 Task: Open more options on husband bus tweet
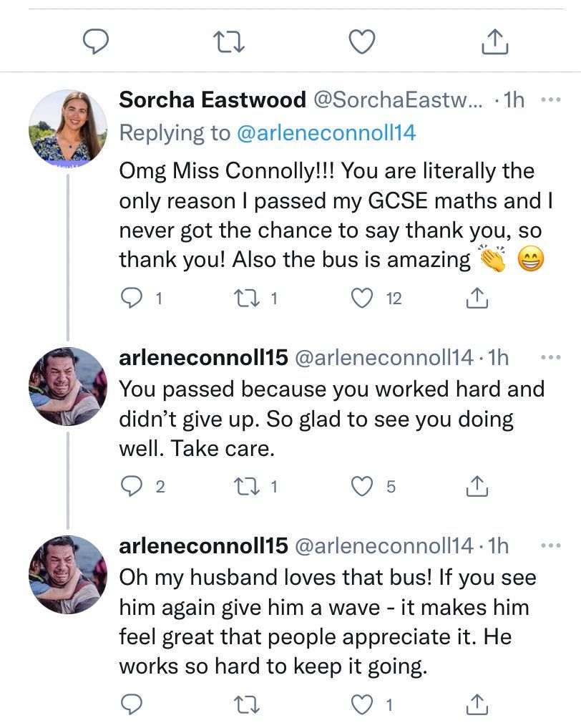(550, 545)
